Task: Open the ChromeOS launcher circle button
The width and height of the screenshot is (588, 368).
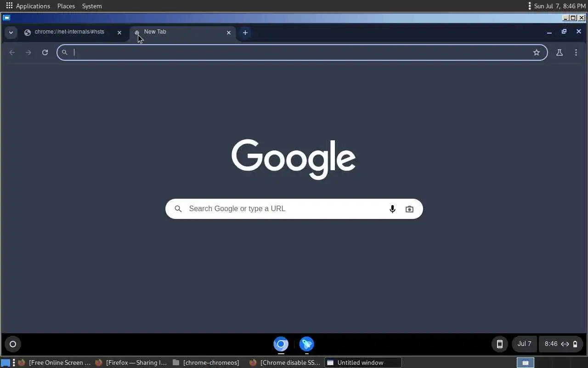Action: [13, 344]
